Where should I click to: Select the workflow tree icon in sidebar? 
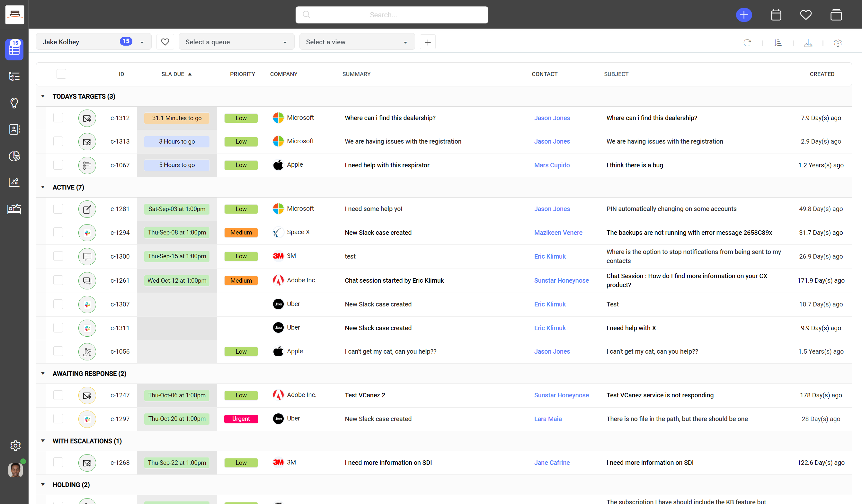(x=14, y=76)
